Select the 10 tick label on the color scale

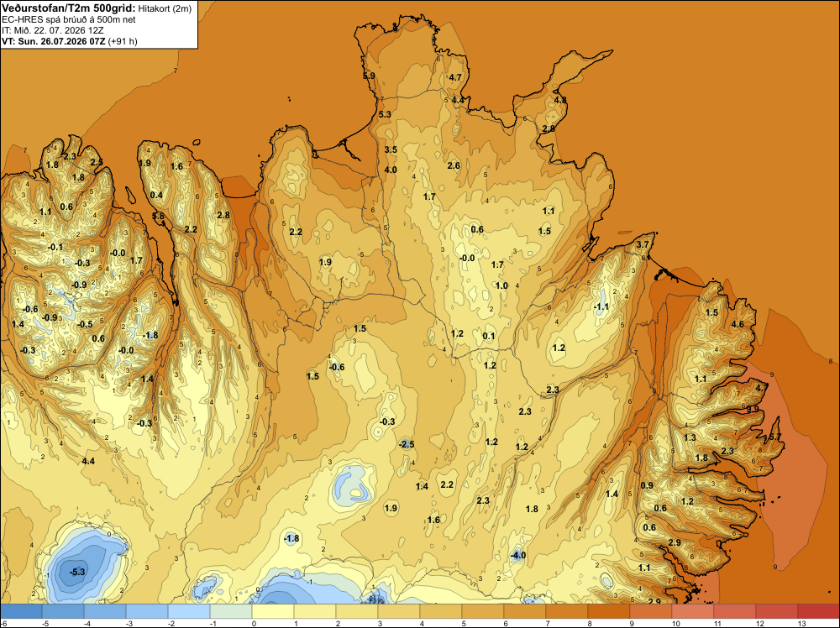tap(676, 623)
